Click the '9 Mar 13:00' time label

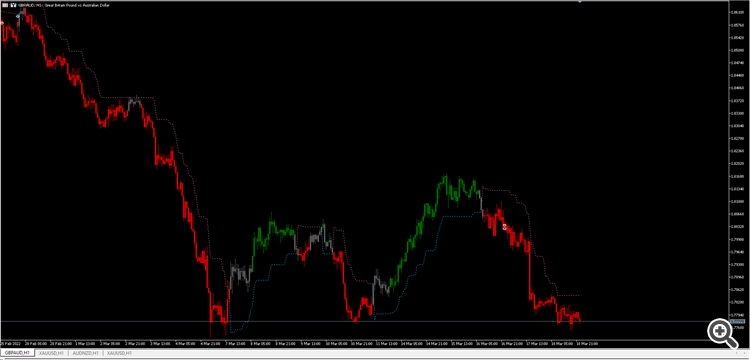[310, 344]
